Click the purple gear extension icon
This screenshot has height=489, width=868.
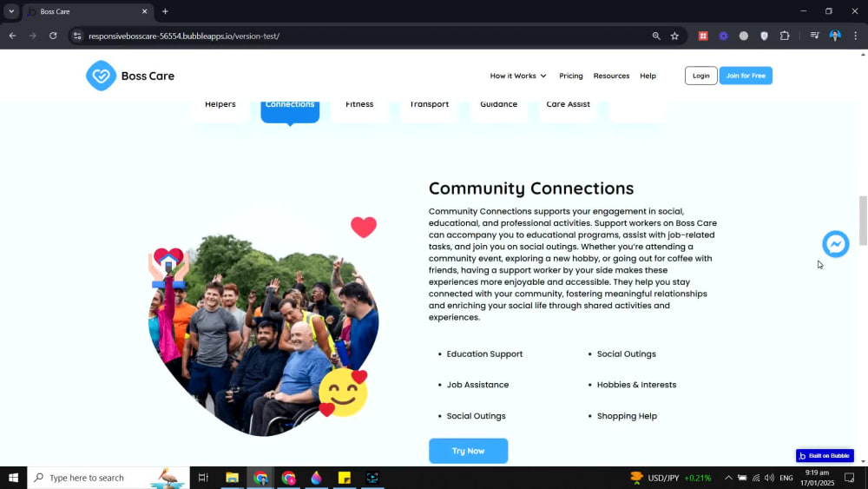click(x=724, y=36)
